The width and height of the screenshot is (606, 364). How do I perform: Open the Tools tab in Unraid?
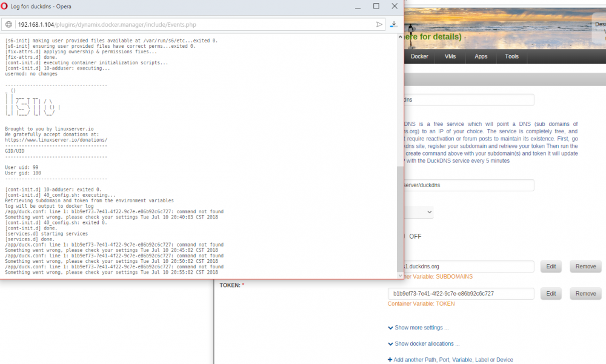pyautogui.click(x=511, y=56)
